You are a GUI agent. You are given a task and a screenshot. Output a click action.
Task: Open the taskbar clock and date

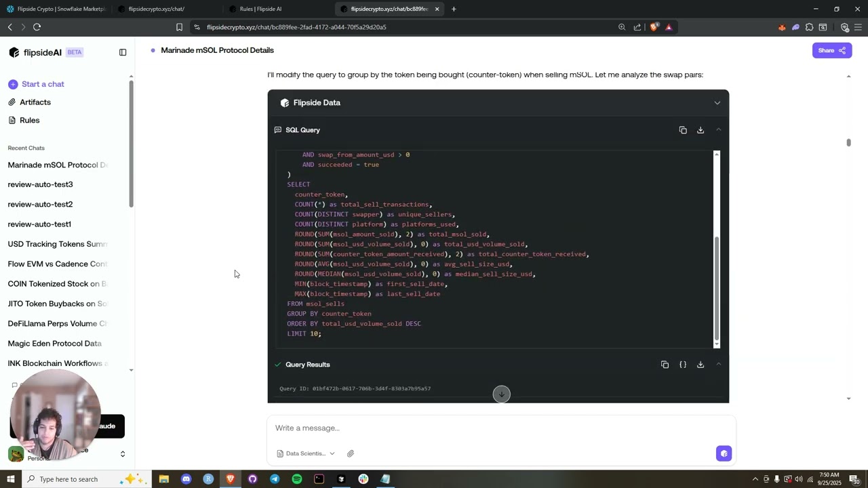tap(830, 479)
